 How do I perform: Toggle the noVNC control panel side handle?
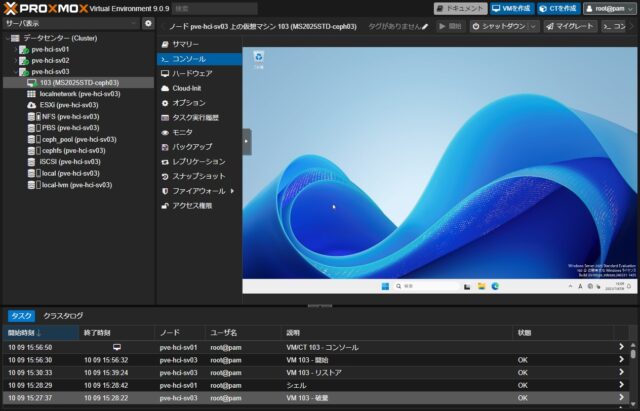click(247, 141)
